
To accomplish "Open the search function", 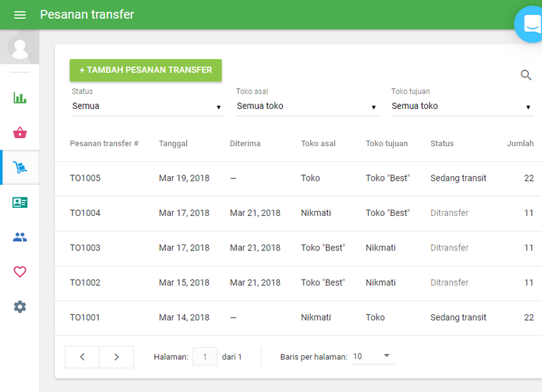I will pyautogui.click(x=526, y=75).
